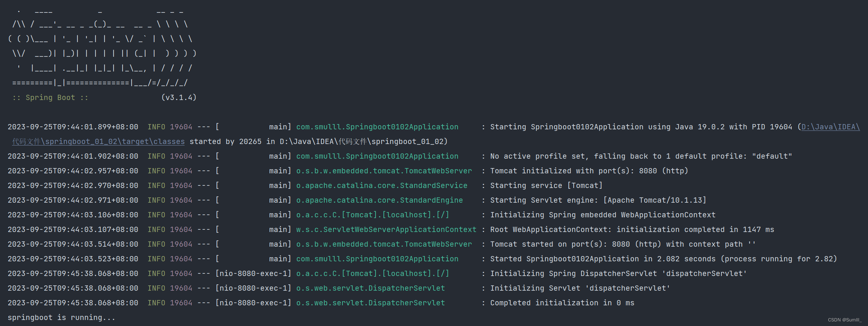The image size is (868, 326).
Task: Click timestamp 2023-09-25T09:44:01.899+08:00
Action: [73, 127]
